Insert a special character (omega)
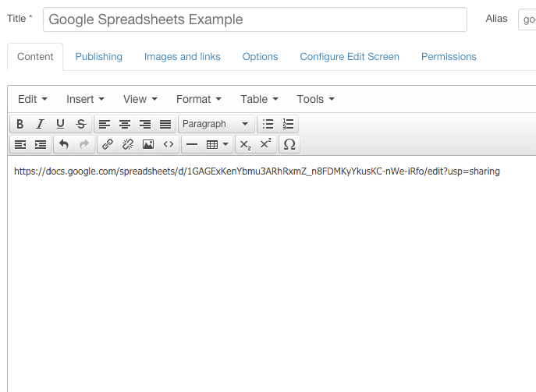The height and width of the screenshot is (392, 536). coord(289,144)
